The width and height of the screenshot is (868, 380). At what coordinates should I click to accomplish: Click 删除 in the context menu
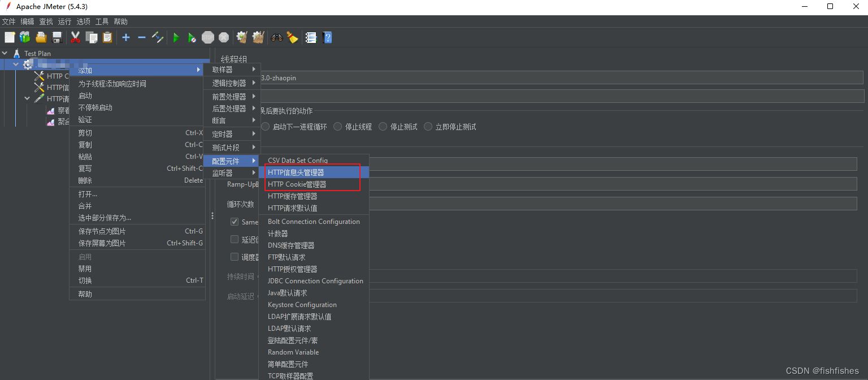137,180
